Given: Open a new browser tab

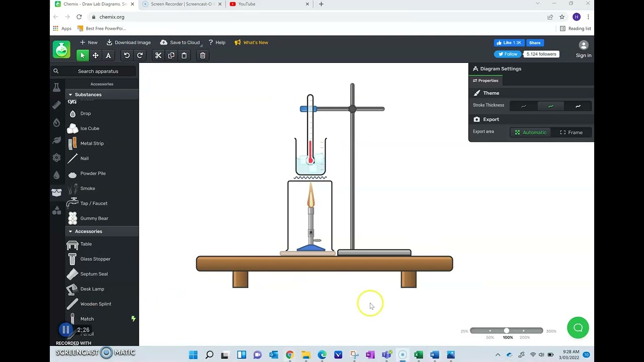Looking at the screenshot, I should [321, 4].
